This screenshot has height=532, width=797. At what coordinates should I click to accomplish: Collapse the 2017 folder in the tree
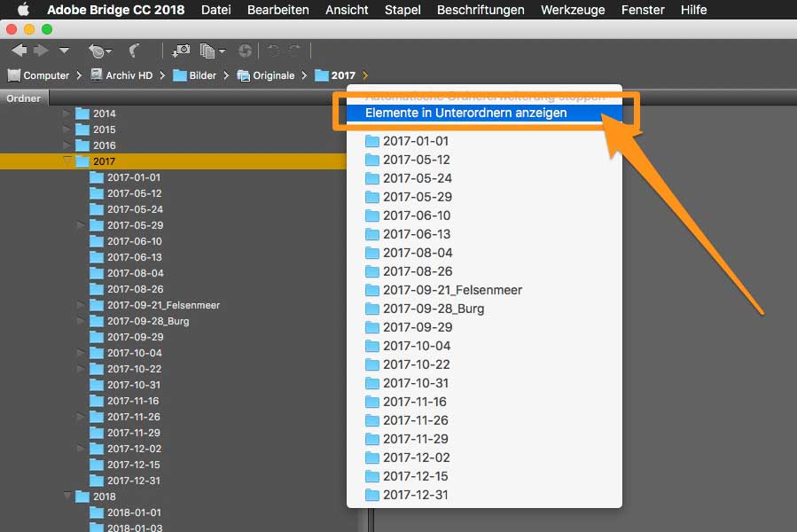(x=67, y=160)
